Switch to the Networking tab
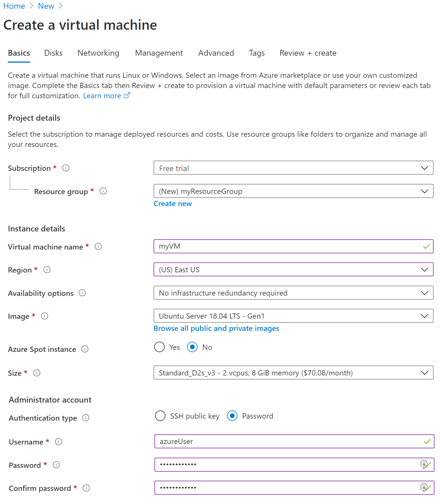 pyautogui.click(x=98, y=53)
